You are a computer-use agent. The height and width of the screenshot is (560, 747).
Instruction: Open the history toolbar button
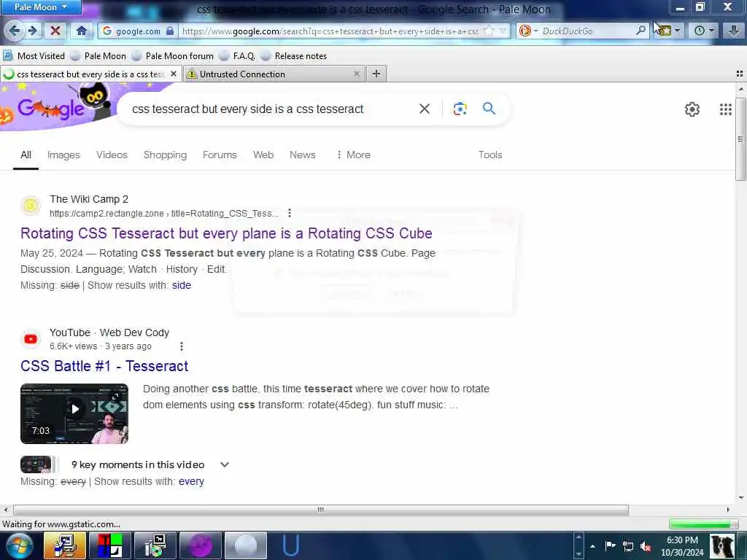(704, 31)
